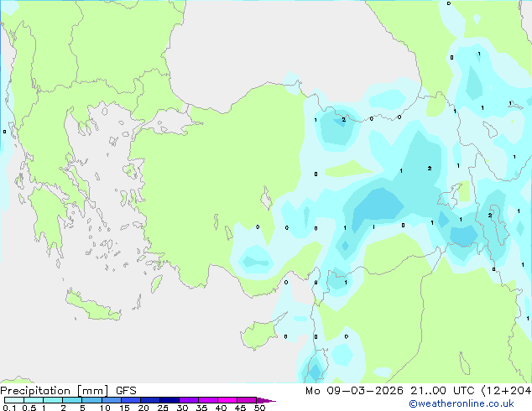Select the 35–40 mm legend swatch
Viewport: 532px width, 411px height.
click(207, 400)
